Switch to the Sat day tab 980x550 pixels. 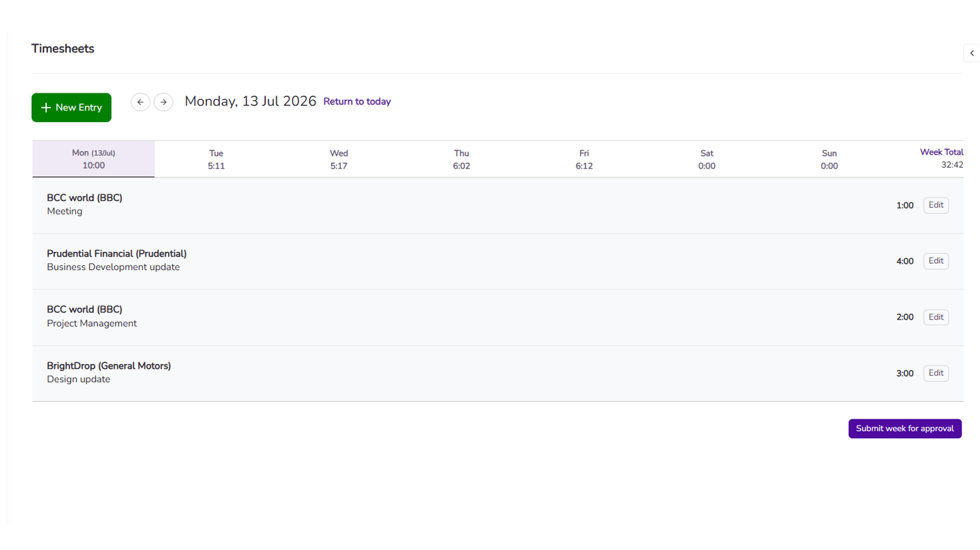point(707,159)
